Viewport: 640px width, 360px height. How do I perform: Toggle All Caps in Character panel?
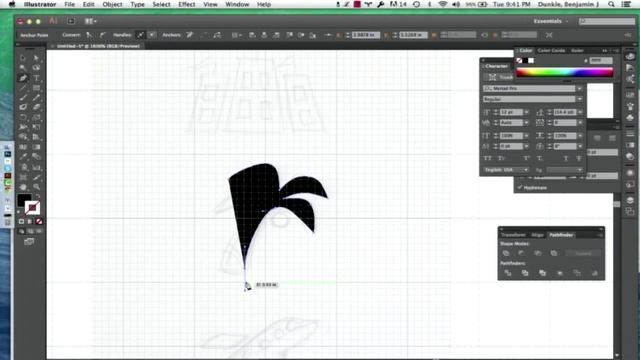(x=487, y=158)
